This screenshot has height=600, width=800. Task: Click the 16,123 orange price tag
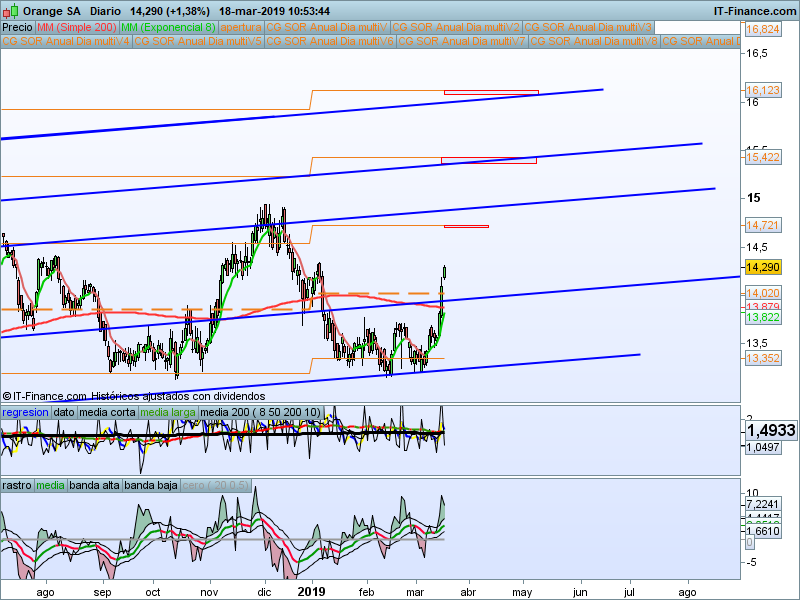pos(763,90)
